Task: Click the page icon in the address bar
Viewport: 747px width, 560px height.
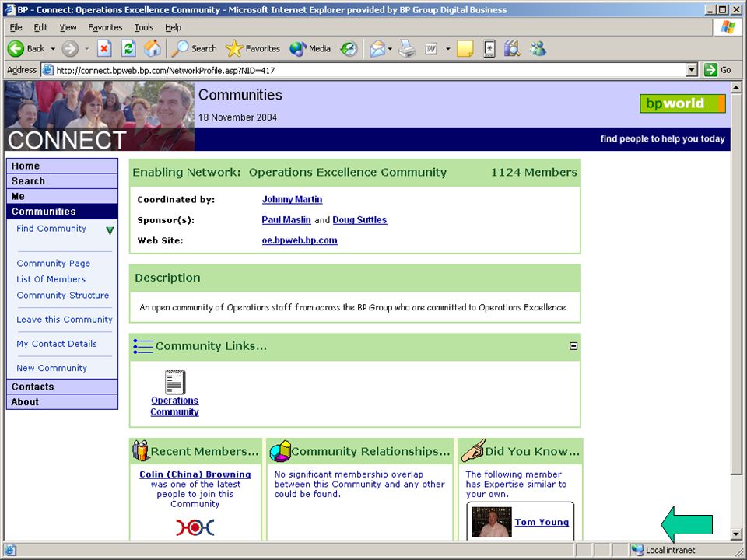Action: pos(47,71)
